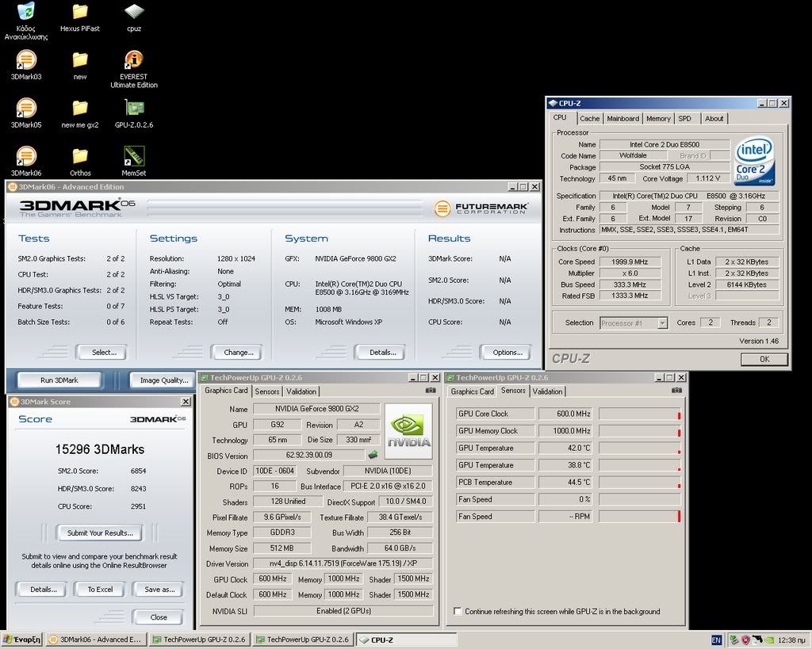Screen dimensions: 812x649
Task: Open the SPD tab in CPU-Z
Action: click(x=684, y=119)
